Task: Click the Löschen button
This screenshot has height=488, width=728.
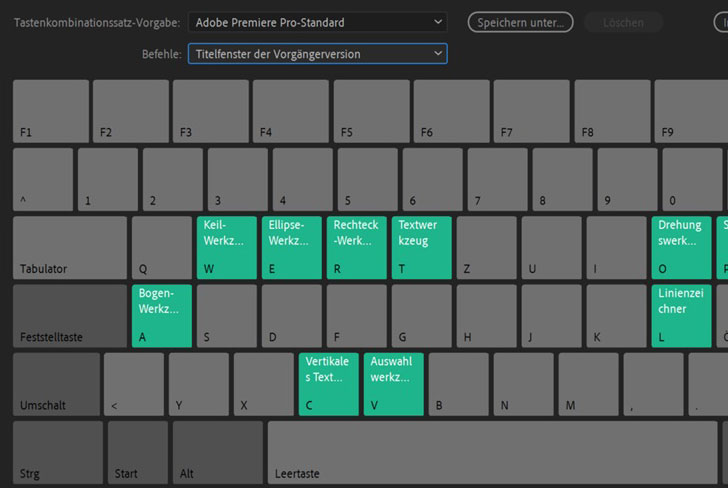Action: 623,22
